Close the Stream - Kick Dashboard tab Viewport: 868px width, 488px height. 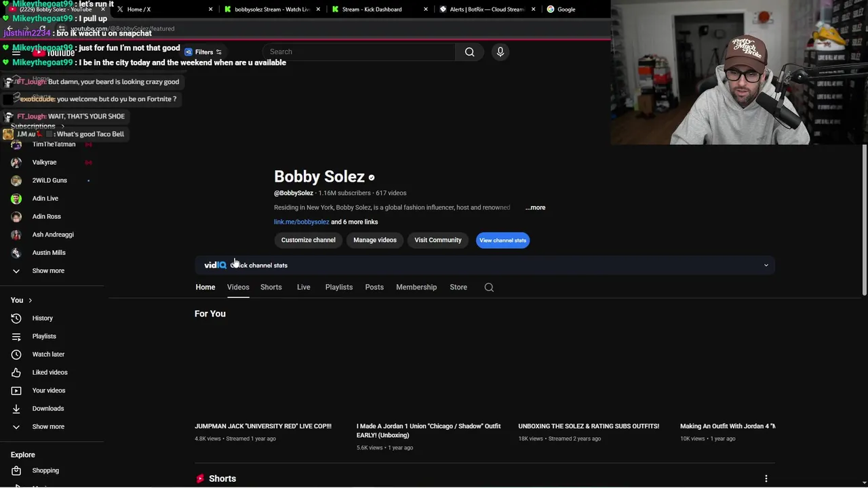[426, 9]
